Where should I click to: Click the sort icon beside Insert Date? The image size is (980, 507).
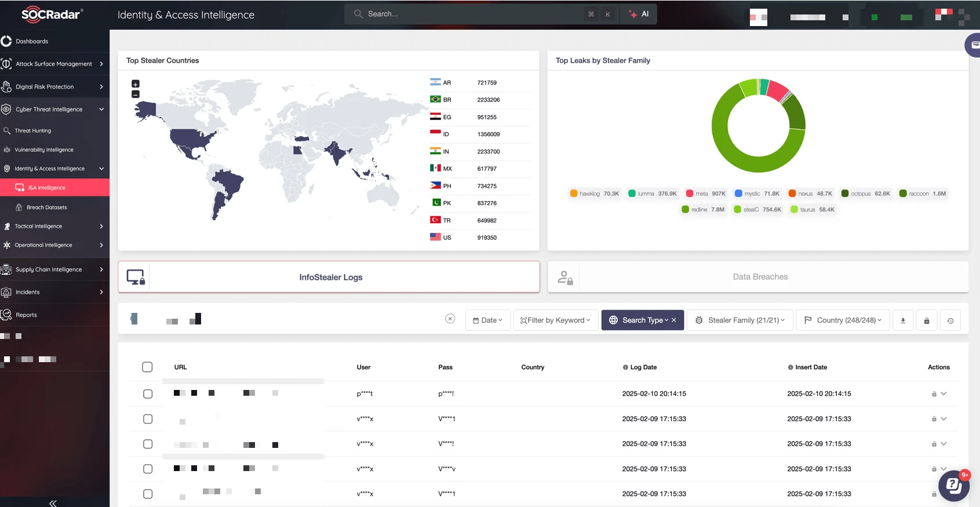pyautogui.click(x=790, y=367)
